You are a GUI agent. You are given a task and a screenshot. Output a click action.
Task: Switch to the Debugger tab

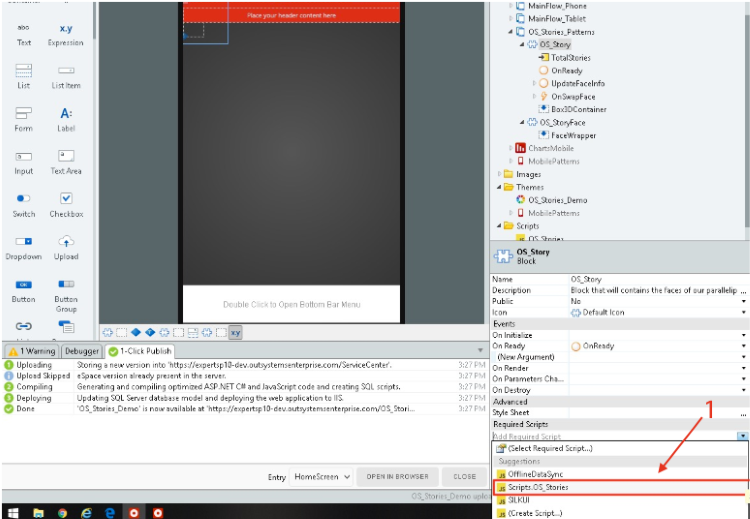(x=82, y=351)
